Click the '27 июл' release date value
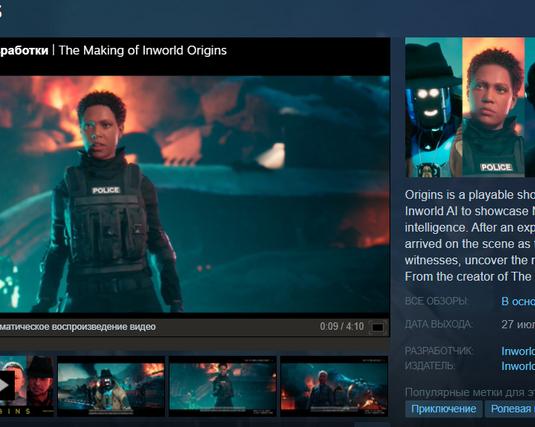 [518, 324]
